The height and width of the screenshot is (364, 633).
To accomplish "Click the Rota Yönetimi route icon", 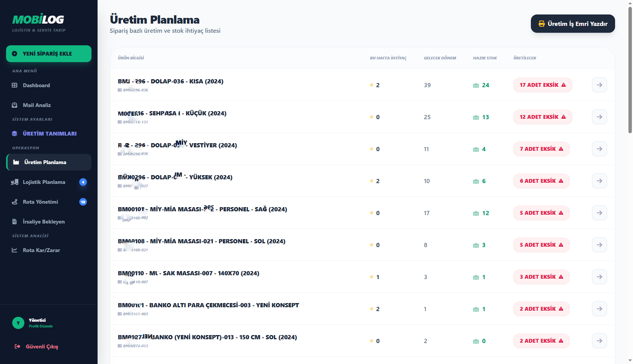I will coord(14,202).
